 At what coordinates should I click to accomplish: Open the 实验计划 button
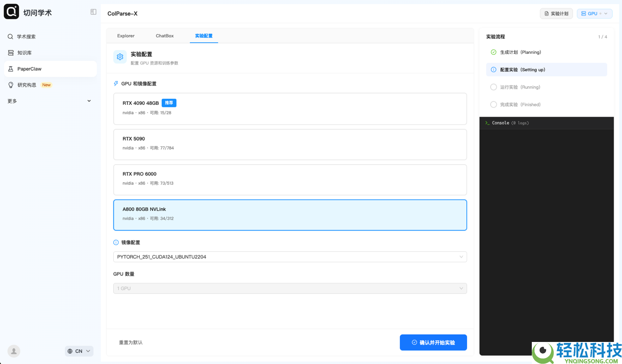556,14
